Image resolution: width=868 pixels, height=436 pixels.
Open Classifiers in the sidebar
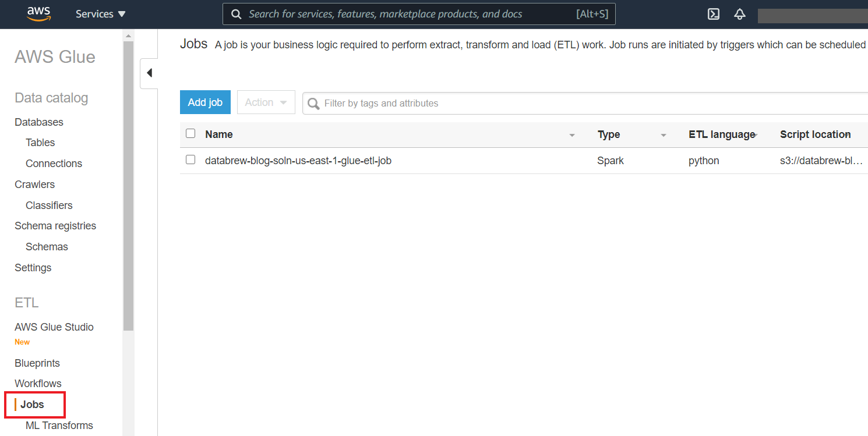(x=49, y=205)
